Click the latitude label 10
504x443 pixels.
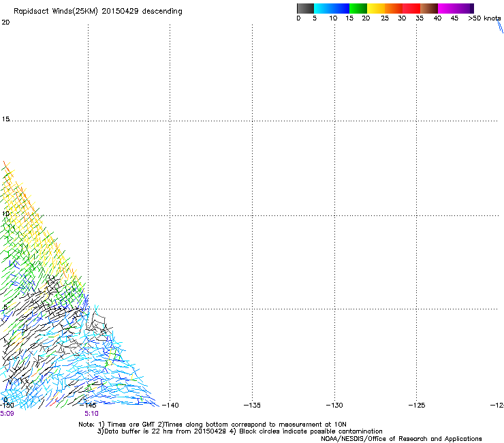5,214
